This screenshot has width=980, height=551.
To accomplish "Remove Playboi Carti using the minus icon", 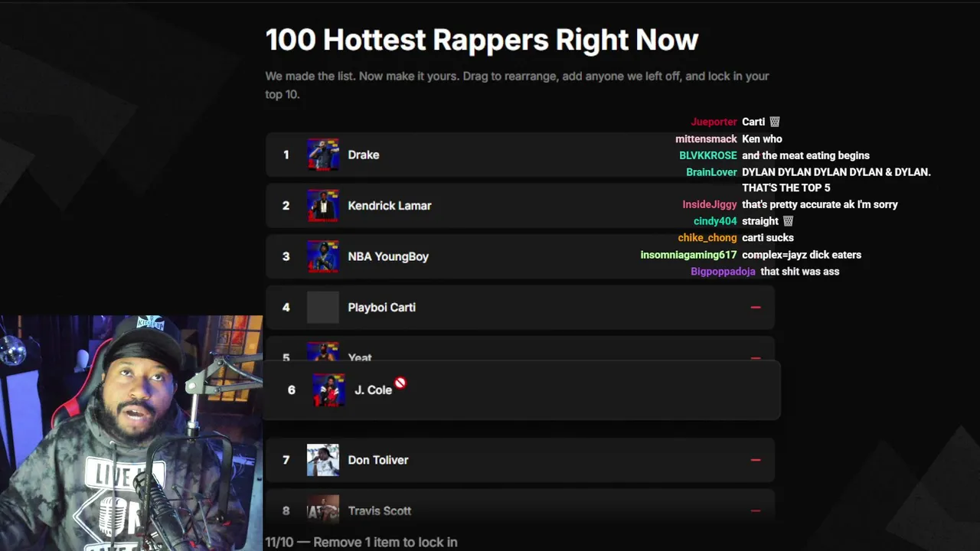I will tap(756, 308).
